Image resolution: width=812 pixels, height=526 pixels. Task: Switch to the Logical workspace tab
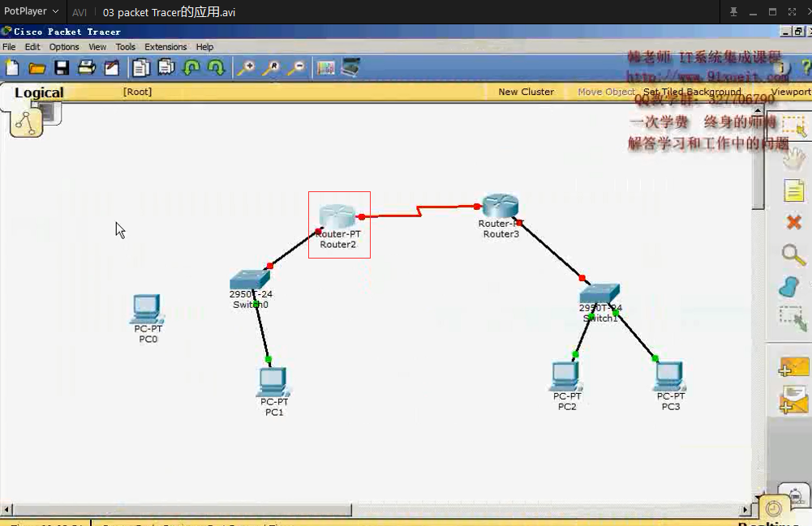39,92
